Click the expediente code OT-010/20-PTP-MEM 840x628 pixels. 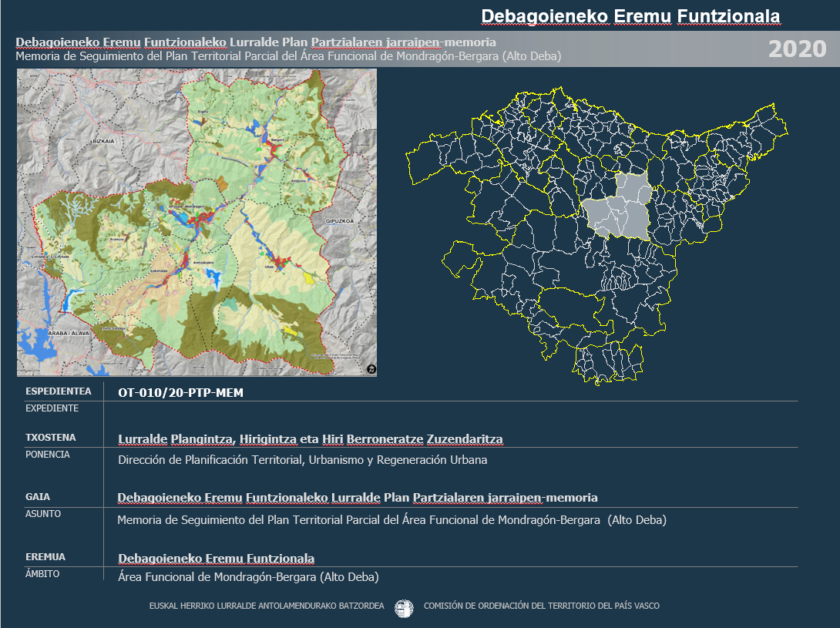(x=180, y=393)
